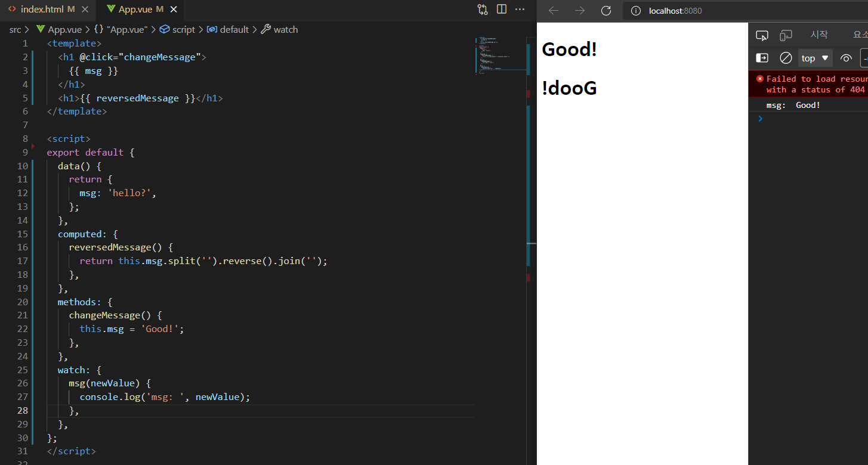The image size is (868, 465).
Task: Click the red error icon in console
Action: (759, 79)
